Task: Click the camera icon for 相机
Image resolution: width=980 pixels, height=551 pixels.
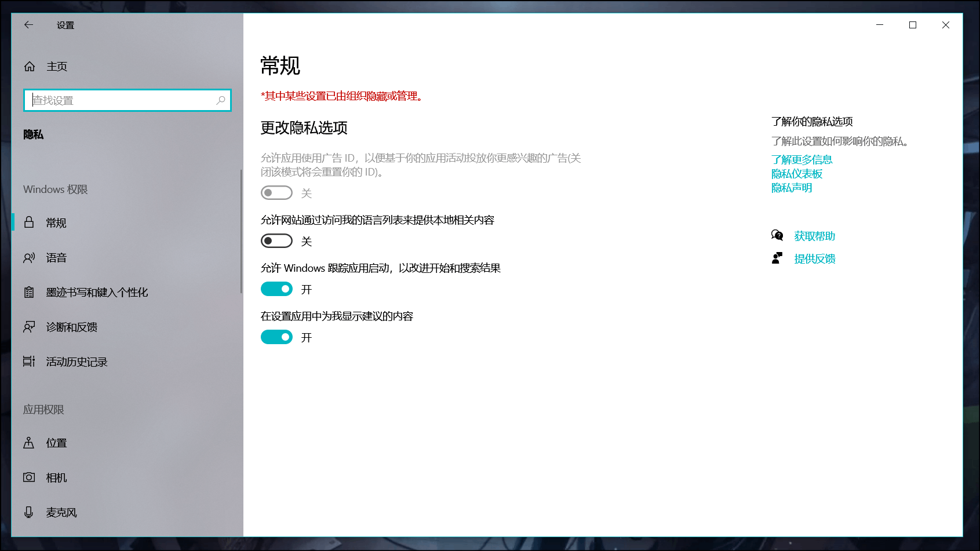Action: point(28,477)
